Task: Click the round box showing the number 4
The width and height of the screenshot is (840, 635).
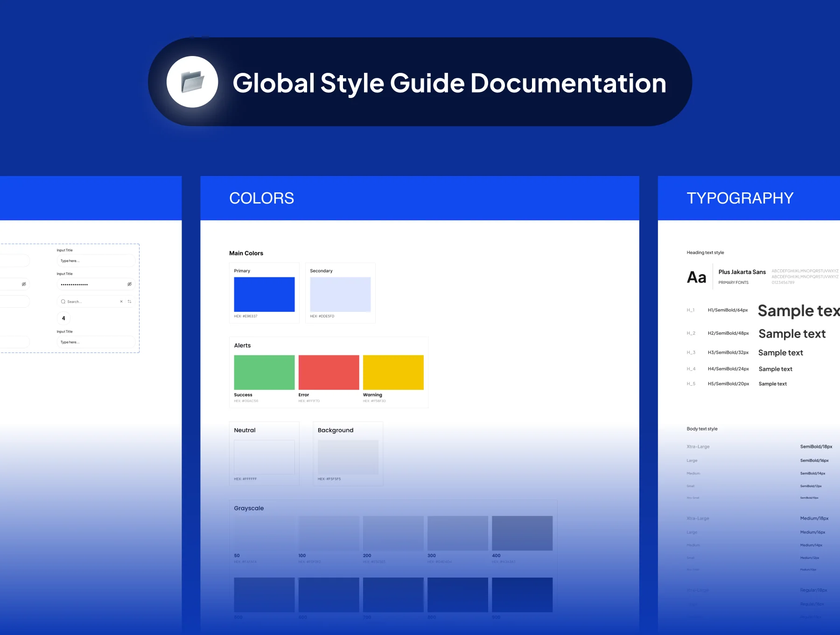Action: (x=63, y=318)
